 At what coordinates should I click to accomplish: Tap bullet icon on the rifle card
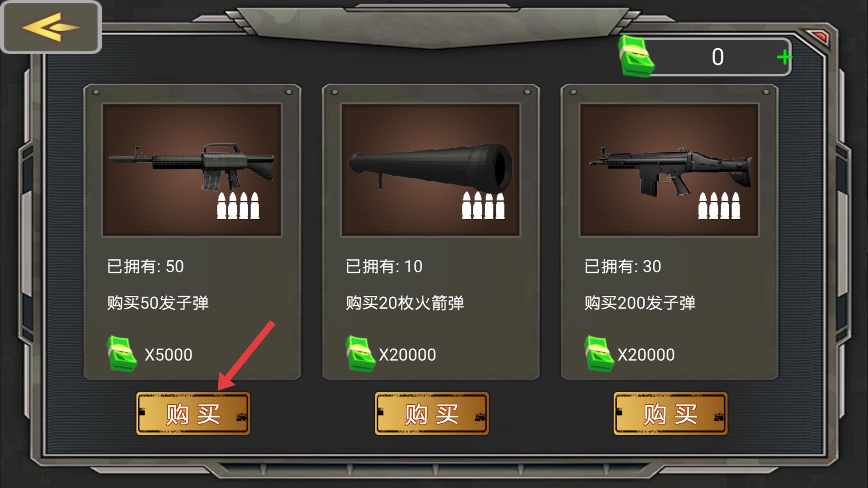[238, 206]
